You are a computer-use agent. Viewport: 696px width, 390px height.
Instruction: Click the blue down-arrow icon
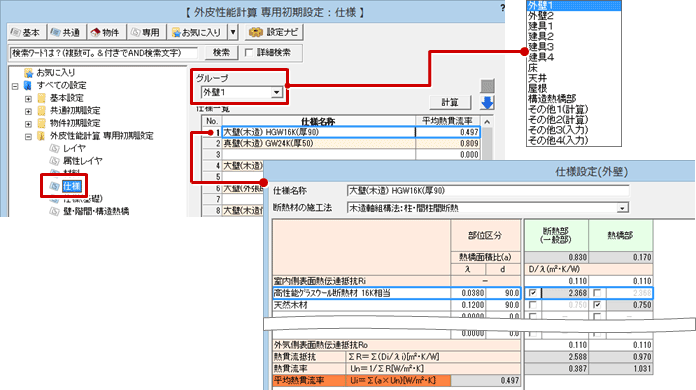[x=487, y=103]
